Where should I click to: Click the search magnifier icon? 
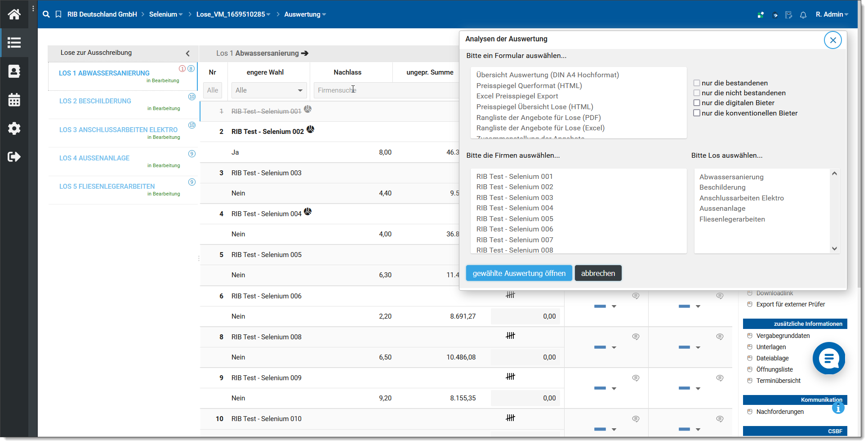pyautogui.click(x=46, y=14)
